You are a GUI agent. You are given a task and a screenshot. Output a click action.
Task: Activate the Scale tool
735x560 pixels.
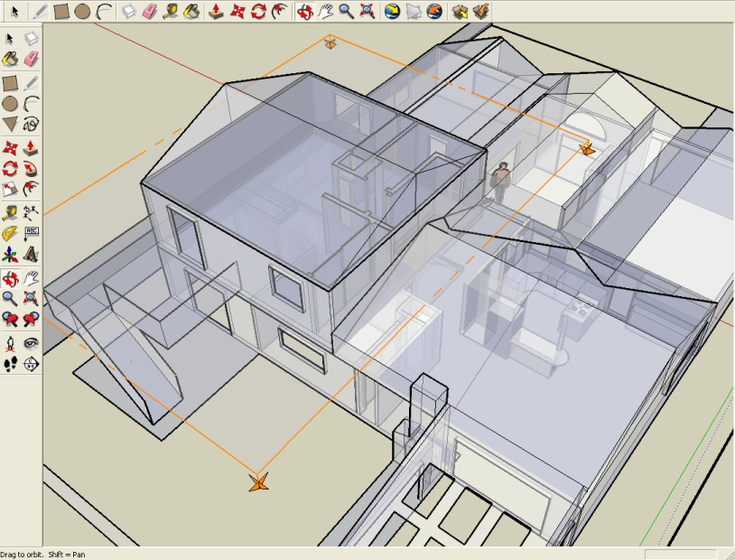(x=10, y=190)
